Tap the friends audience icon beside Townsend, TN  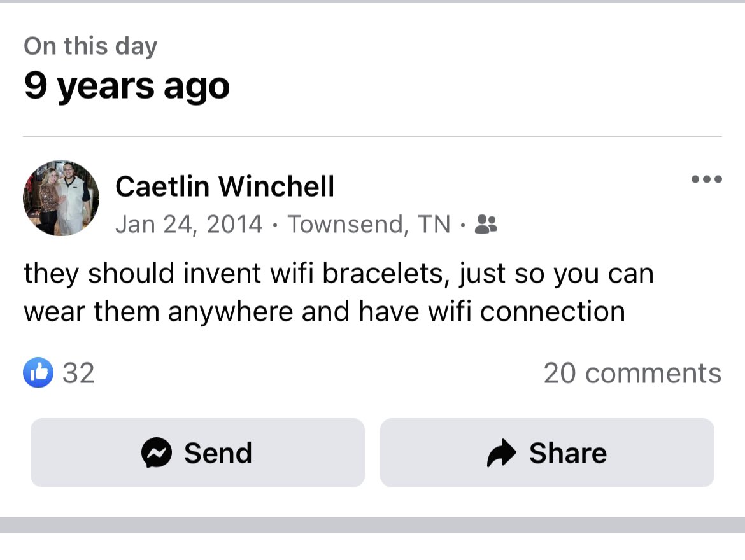[x=486, y=224]
